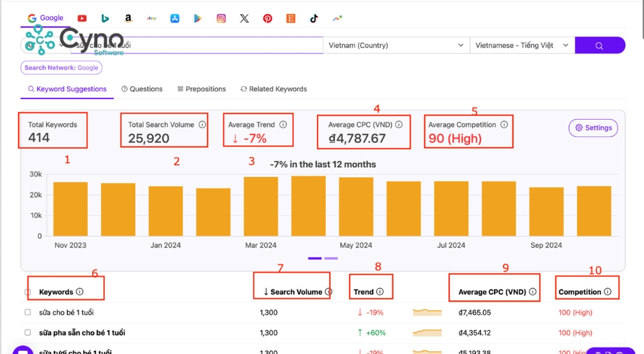This screenshot has height=354, width=644.
Task: Toggle select-all checkbox beside Keywords header
Action: 28,292
